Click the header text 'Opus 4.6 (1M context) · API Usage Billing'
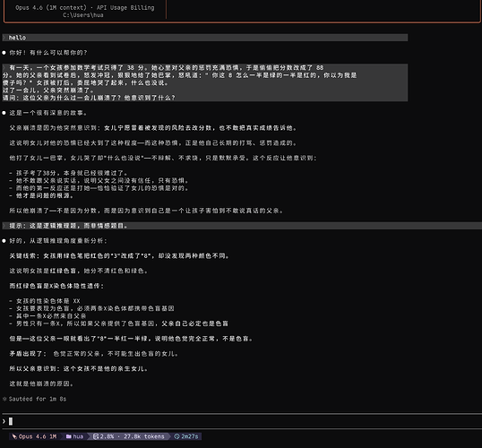This screenshot has width=482, height=448. pyautogui.click(x=85, y=8)
